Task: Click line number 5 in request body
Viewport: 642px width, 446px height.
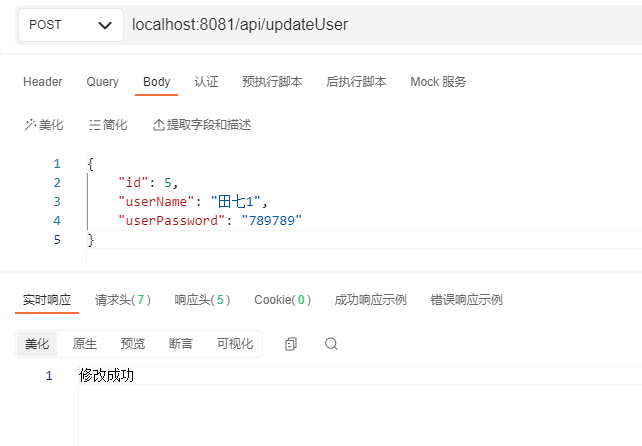Action: 57,240
